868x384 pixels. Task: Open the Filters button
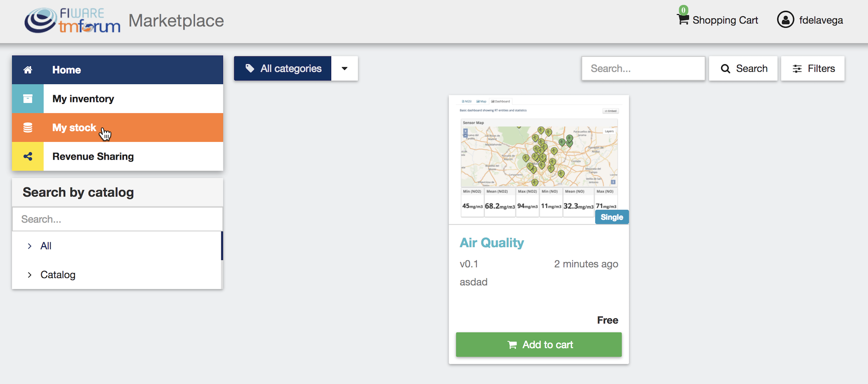(x=813, y=68)
